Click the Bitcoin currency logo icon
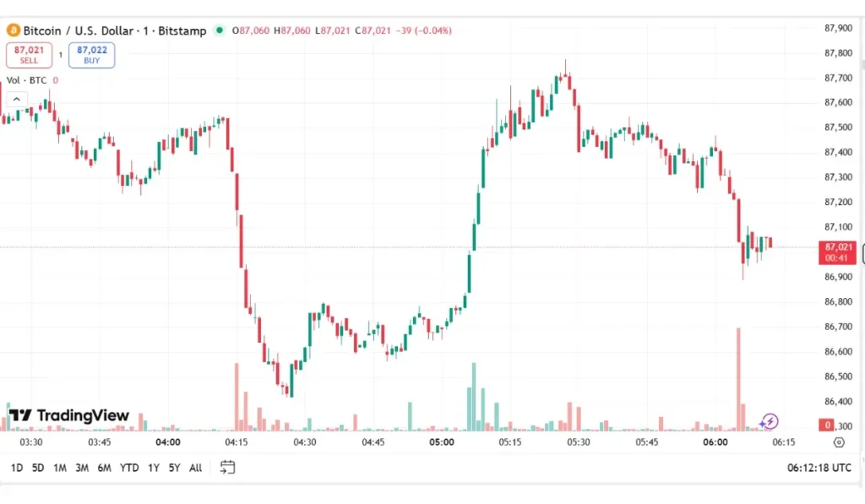Image resolution: width=865 pixels, height=504 pixels. point(14,30)
